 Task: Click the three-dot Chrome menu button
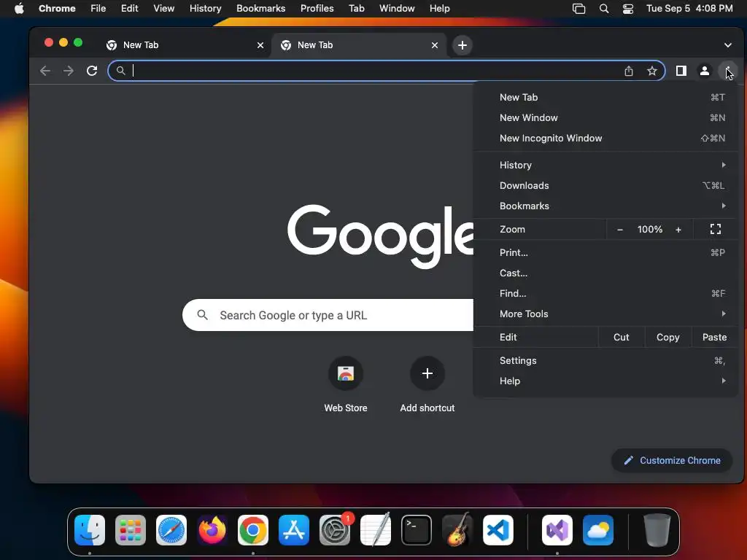click(x=728, y=71)
